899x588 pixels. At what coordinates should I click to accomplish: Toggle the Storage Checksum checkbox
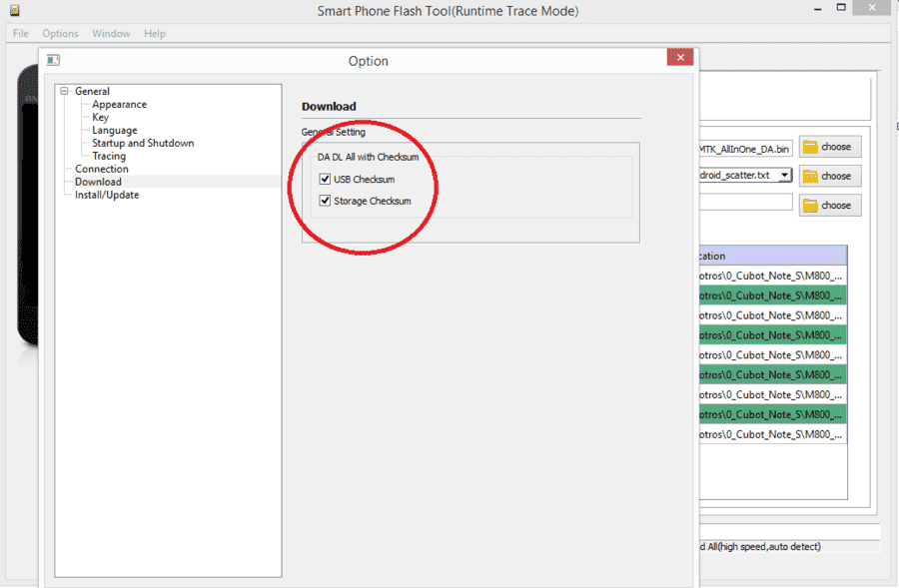click(325, 201)
